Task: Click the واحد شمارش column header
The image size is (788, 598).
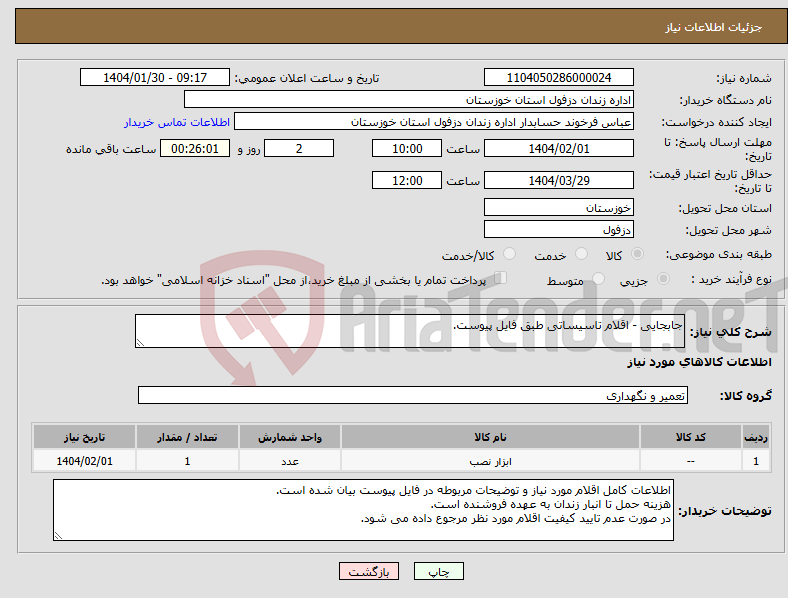Action: (290, 437)
